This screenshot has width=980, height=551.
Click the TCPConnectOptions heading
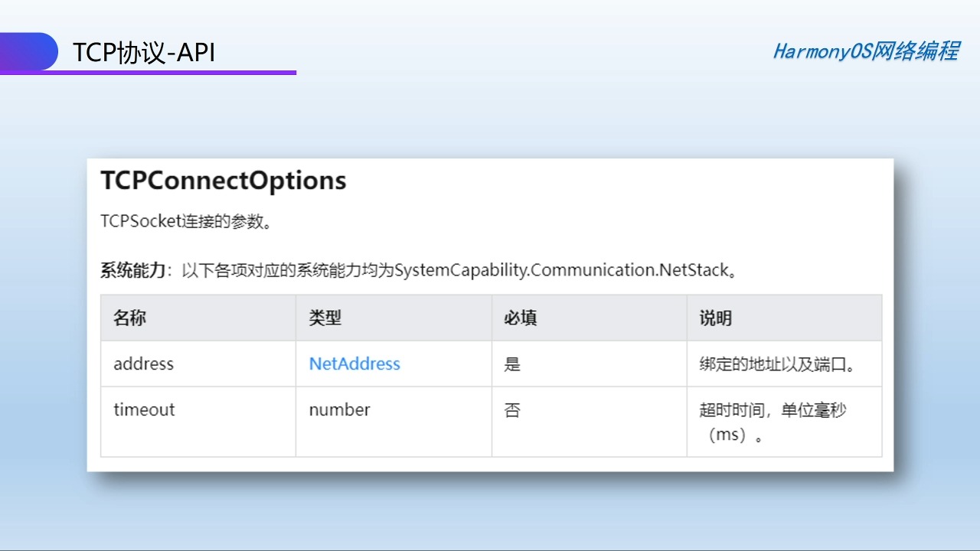pyautogui.click(x=224, y=181)
